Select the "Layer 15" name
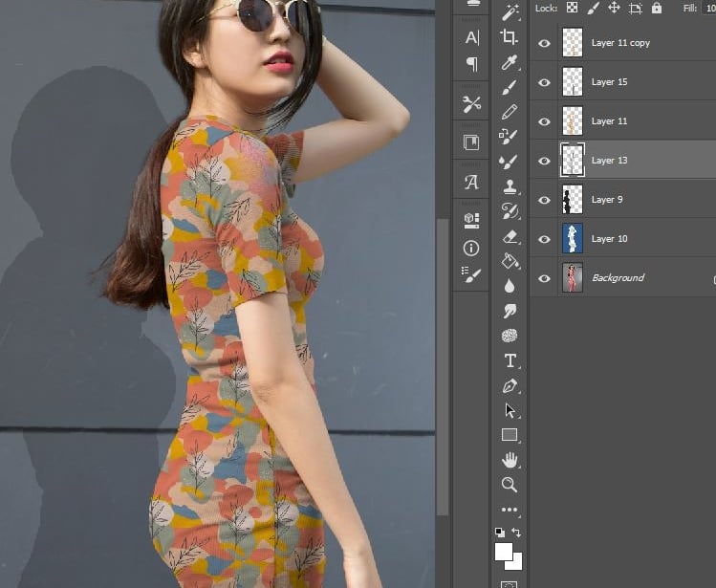Screen dimensions: 716x588 point(609,82)
